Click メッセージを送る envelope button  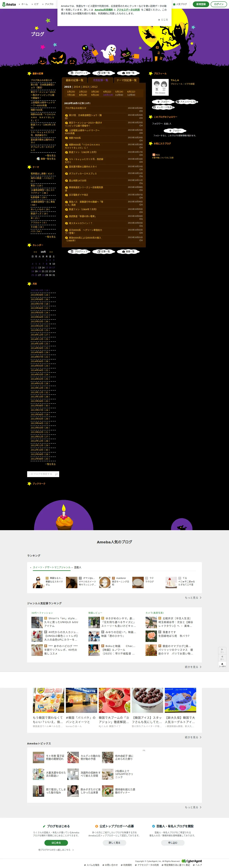pos(163,107)
